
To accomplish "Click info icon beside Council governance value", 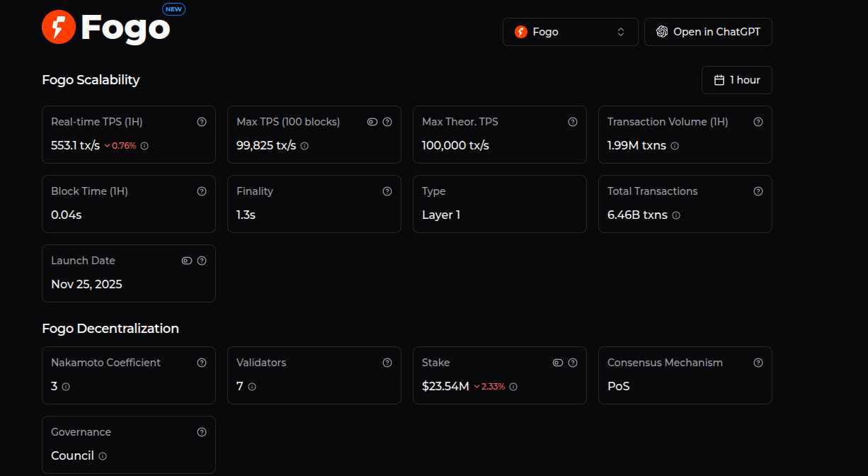I will pyautogui.click(x=103, y=456).
